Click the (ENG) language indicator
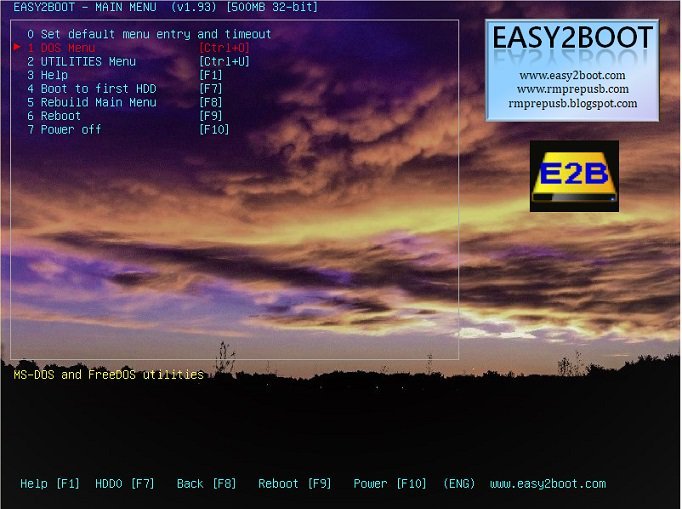This screenshot has height=509, width=682. tap(459, 484)
